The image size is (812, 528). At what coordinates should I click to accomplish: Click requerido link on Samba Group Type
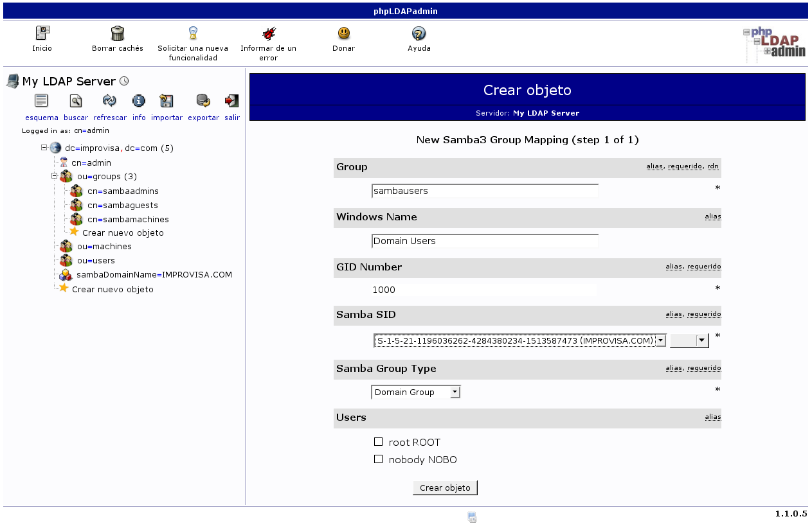pos(704,368)
